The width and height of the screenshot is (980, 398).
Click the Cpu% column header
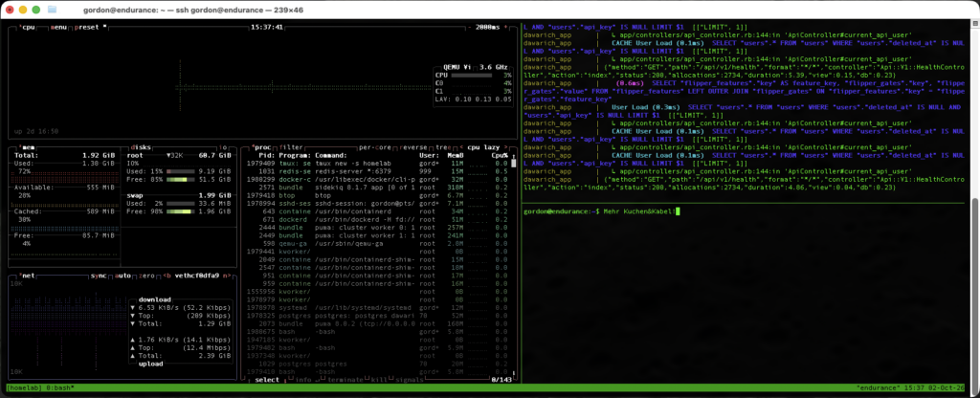point(500,156)
